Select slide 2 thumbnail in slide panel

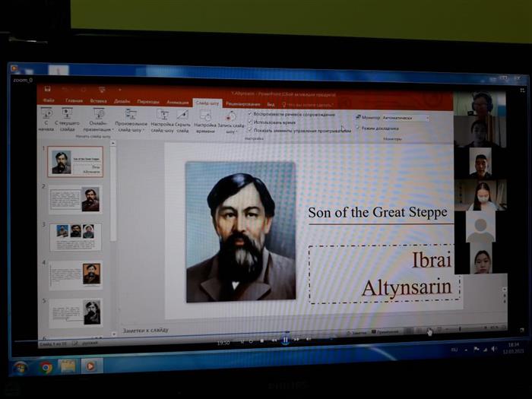coord(76,200)
